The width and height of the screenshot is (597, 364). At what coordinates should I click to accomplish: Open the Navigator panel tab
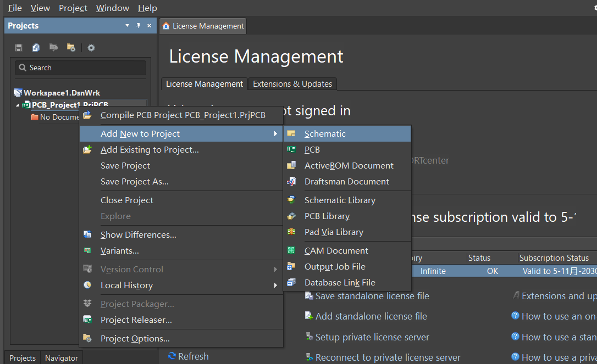click(x=62, y=358)
